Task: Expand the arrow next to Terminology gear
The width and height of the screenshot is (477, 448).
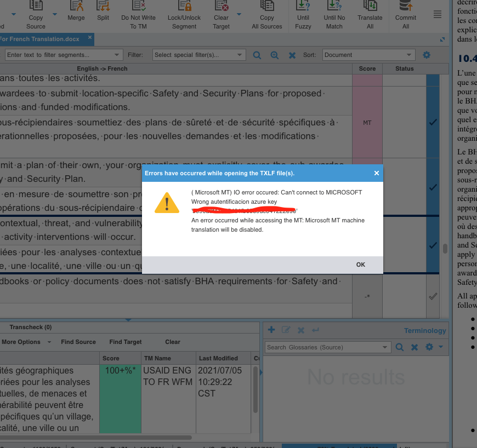Action: (x=441, y=347)
